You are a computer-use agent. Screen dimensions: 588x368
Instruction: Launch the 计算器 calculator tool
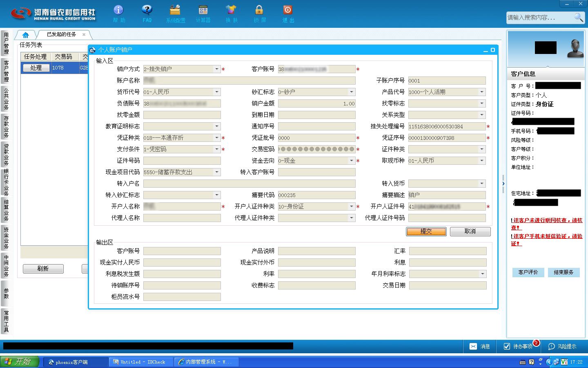(203, 13)
